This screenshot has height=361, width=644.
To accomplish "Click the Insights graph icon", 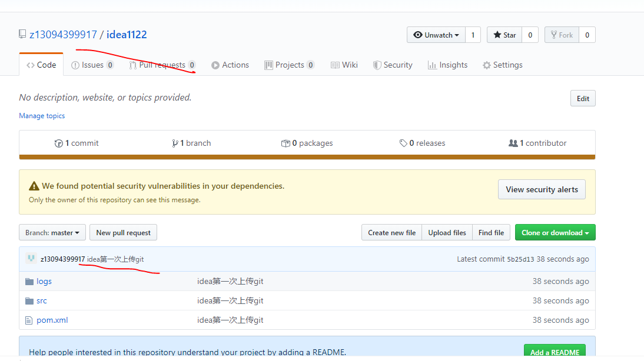I will (432, 65).
